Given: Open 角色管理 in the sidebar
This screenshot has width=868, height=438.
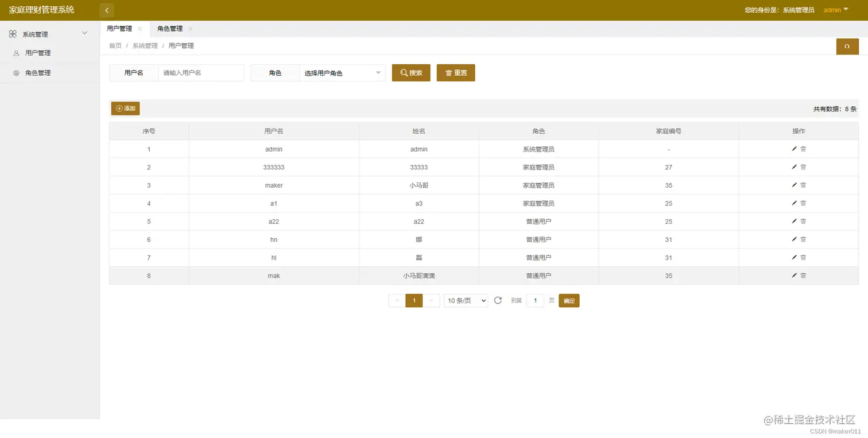Looking at the screenshot, I should (38, 73).
